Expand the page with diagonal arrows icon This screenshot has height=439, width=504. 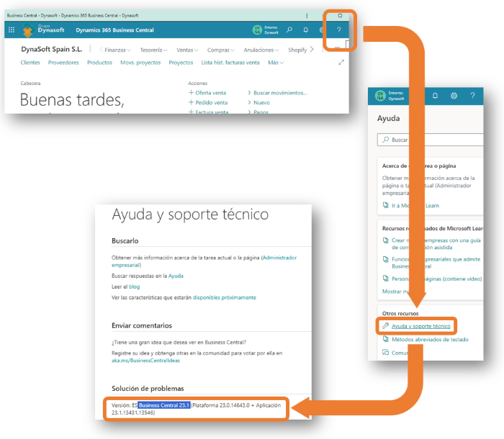(341, 63)
